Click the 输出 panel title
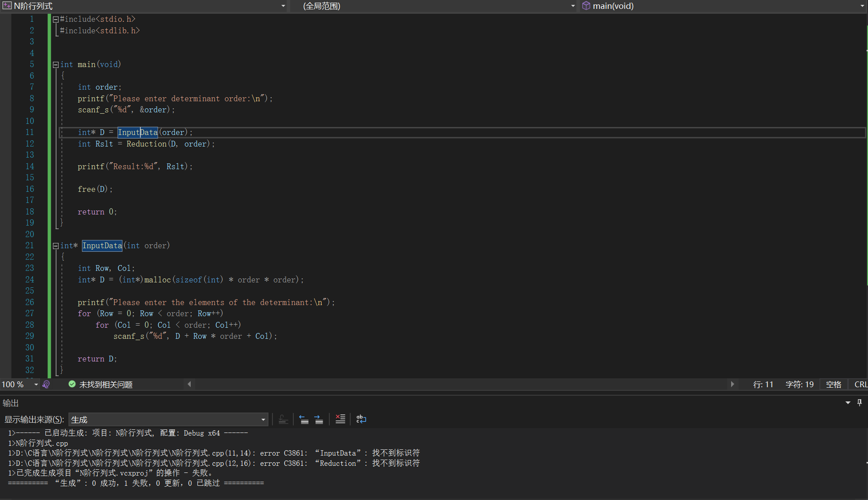Viewport: 868px width, 500px height. tap(11, 403)
